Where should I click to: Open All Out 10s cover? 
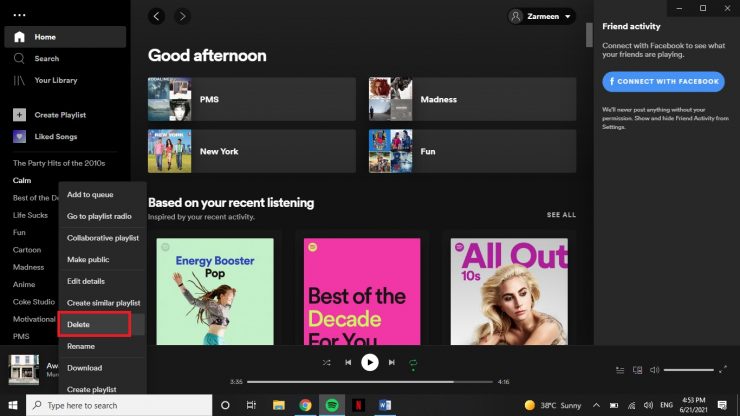pyautogui.click(x=509, y=291)
